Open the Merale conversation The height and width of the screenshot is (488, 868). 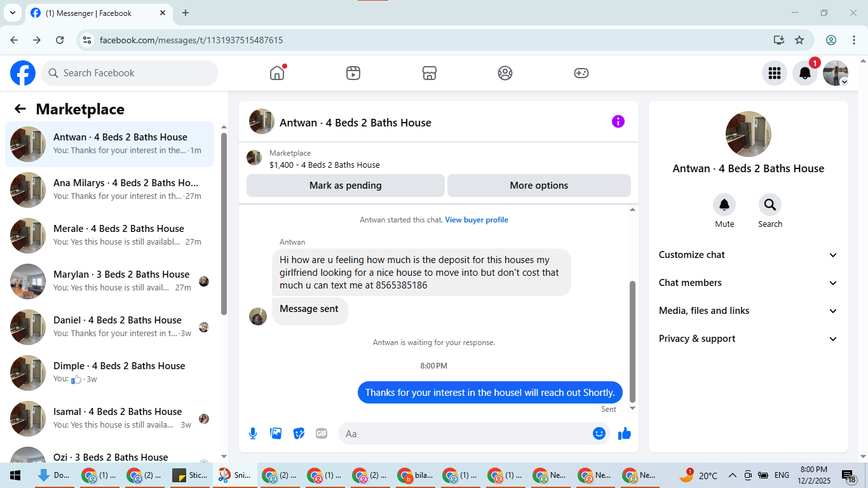click(x=110, y=236)
